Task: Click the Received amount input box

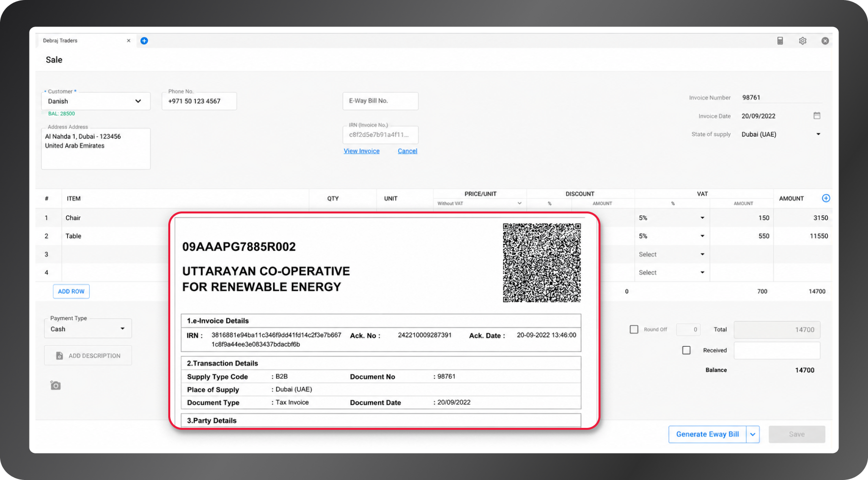Action: click(x=777, y=350)
